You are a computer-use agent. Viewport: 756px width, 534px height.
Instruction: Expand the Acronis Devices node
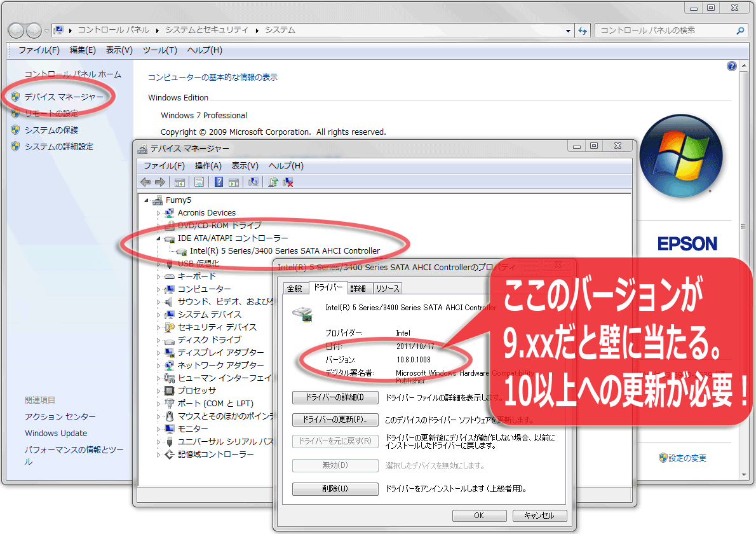[x=158, y=213]
